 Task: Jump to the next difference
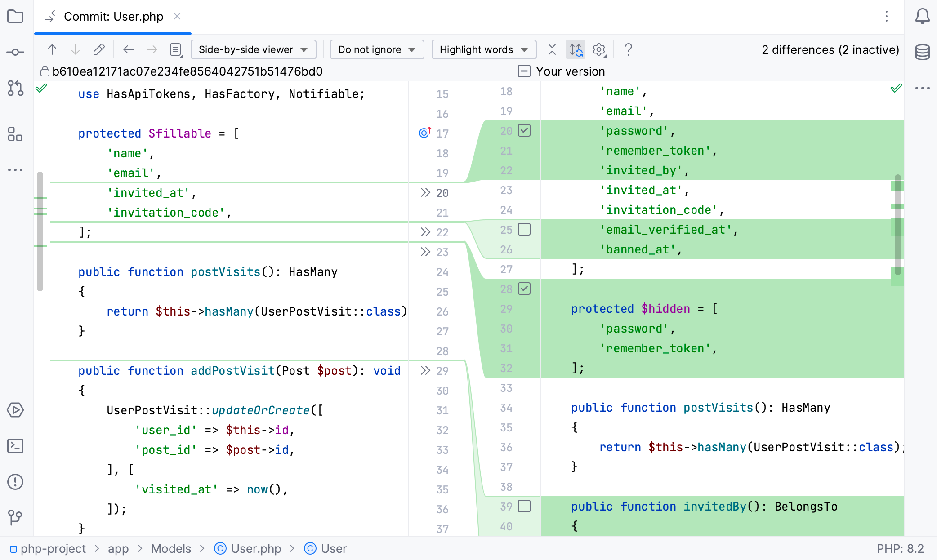[x=75, y=49]
